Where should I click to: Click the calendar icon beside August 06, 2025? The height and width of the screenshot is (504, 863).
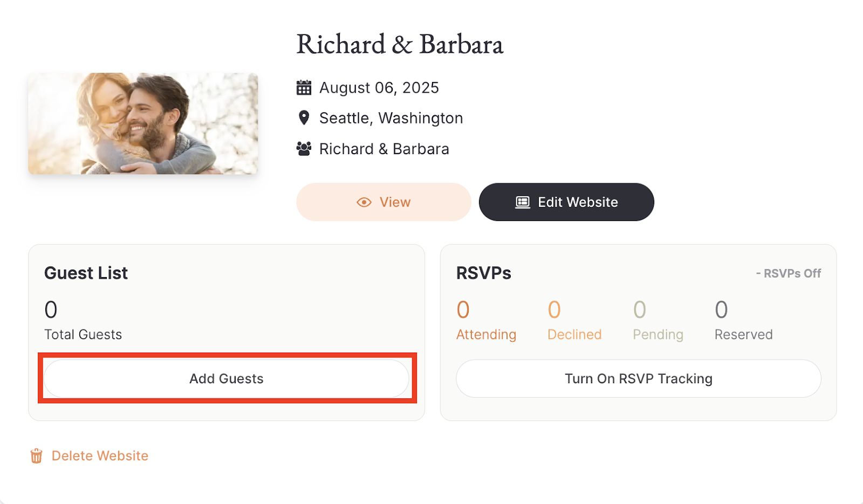(x=304, y=87)
